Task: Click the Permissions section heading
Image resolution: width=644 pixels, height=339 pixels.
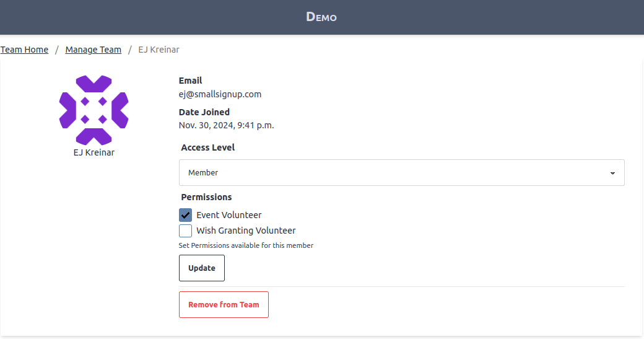Action: [x=206, y=197]
